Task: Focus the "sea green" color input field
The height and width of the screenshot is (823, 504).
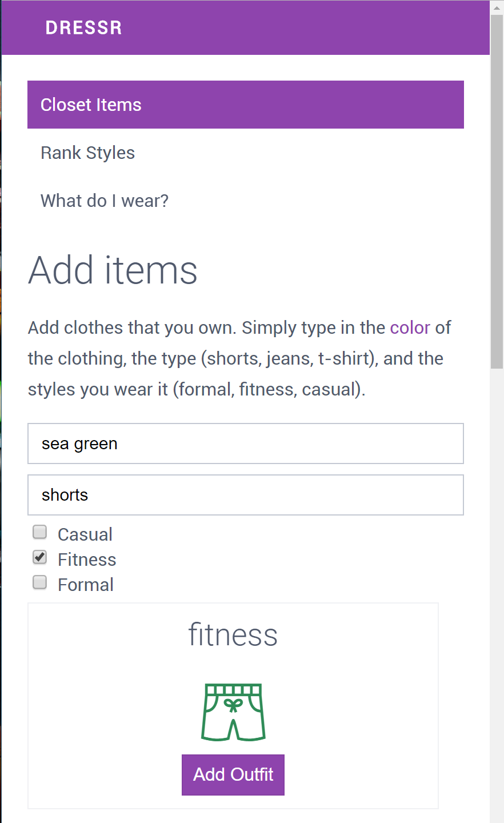Action: (x=246, y=444)
